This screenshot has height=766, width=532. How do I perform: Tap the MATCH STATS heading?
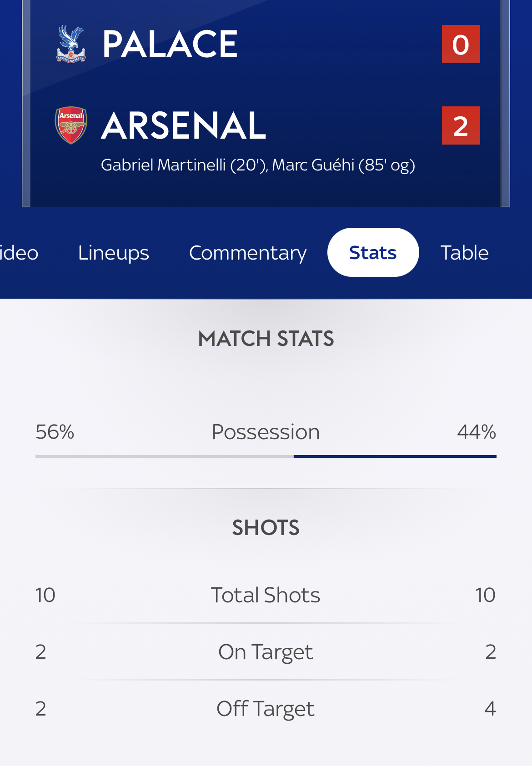(x=266, y=339)
